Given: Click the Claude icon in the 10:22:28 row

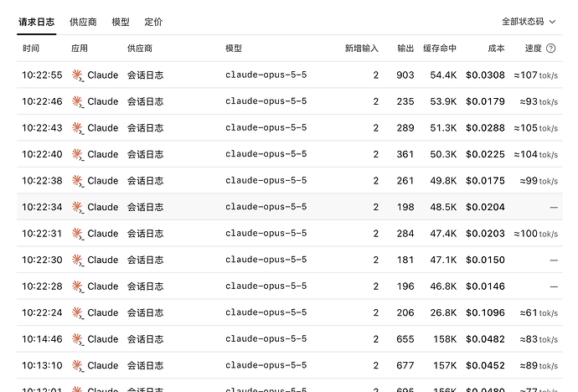Looking at the screenshot, I should pyautogui.click(x=77, y=286).
